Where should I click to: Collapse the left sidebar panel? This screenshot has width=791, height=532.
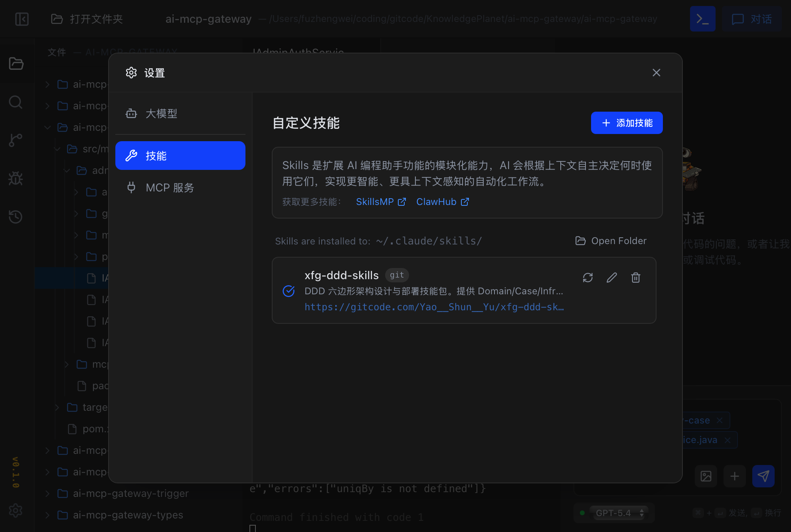pyautogui.click(x=22, y=19)
